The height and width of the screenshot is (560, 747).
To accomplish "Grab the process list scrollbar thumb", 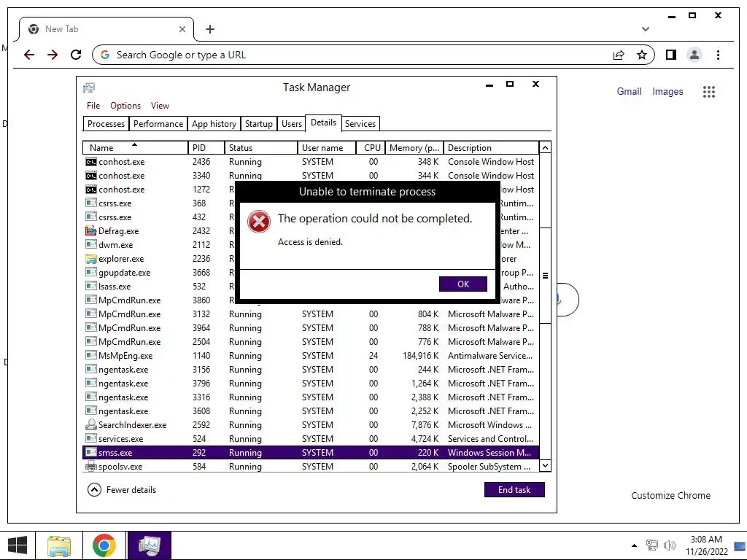I will tap(545, 275).
